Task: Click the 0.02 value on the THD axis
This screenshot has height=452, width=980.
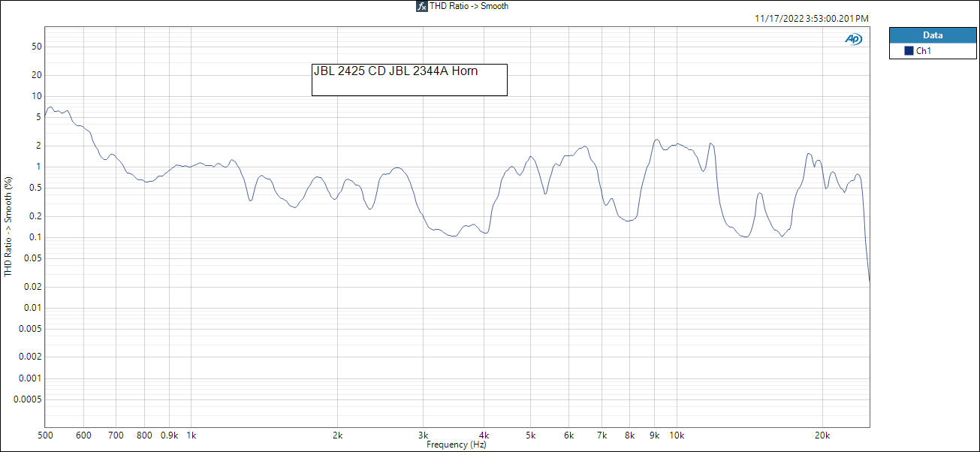Action: click(32, 287)
